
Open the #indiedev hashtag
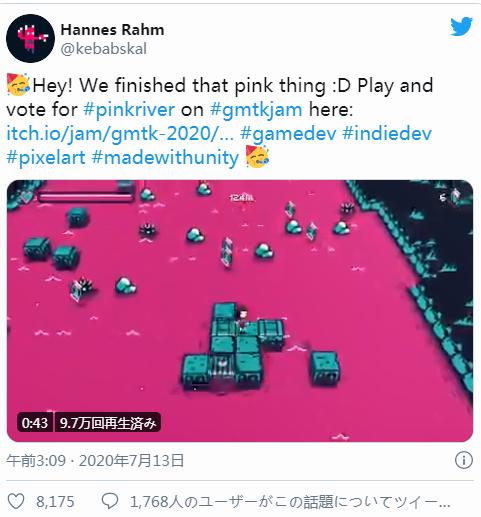387,133
